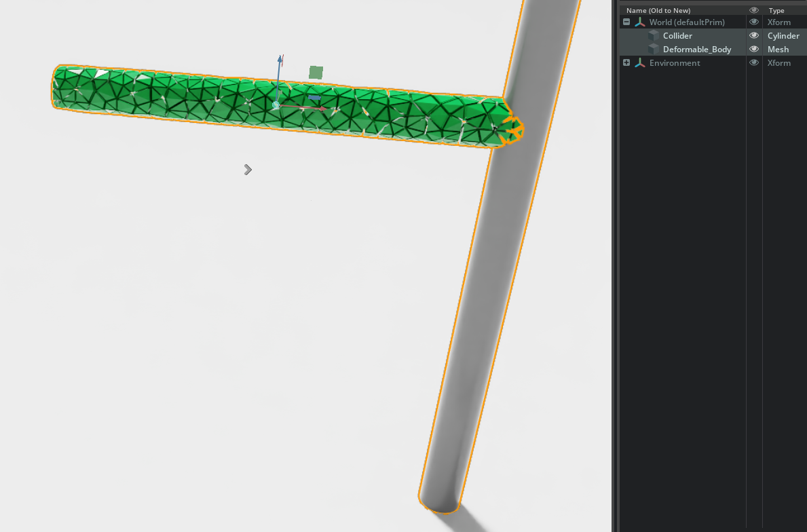The height and width of the screenshot is (532, 807).
Task: Toggle the Deformable_Body eye icon
Action: point(753,49)
